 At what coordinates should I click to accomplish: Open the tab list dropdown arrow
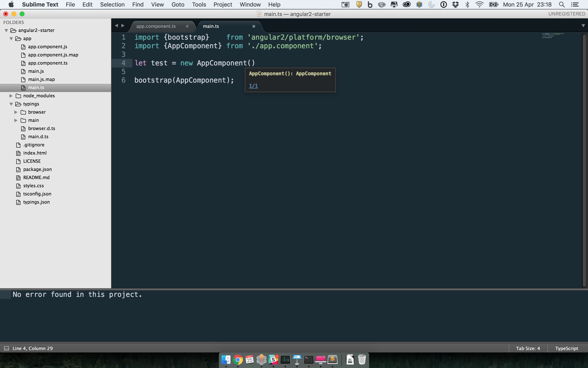point(583,26)
